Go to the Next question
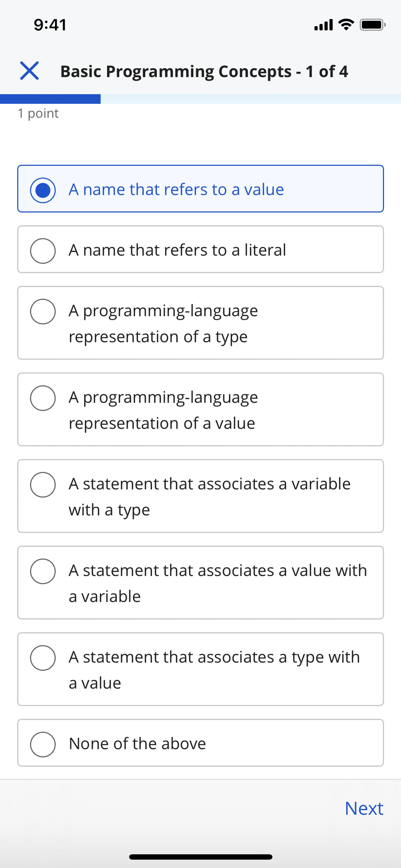401x868 pixels. 364,808
